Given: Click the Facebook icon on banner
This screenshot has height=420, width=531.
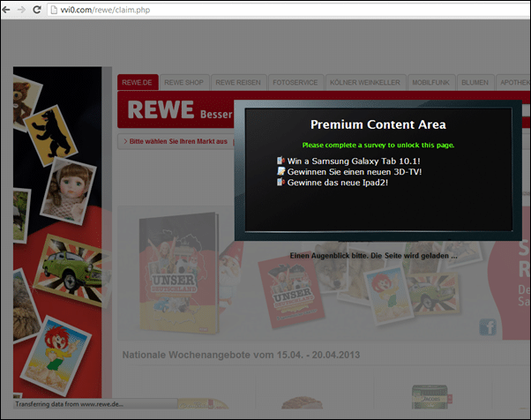Looking at the screenshot, I should point(488,327).
